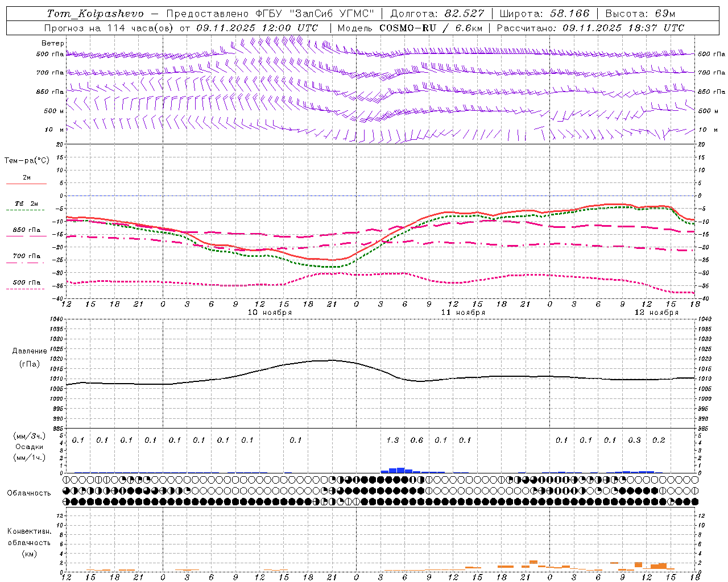Screen dimensions: 728x582
Task: Click the '700 гПа' temperature legend entry
Action: point(26,256)
